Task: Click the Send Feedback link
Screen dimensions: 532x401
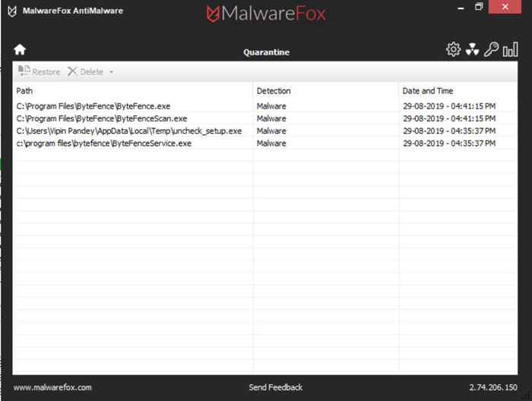Action: click(275, 387)
